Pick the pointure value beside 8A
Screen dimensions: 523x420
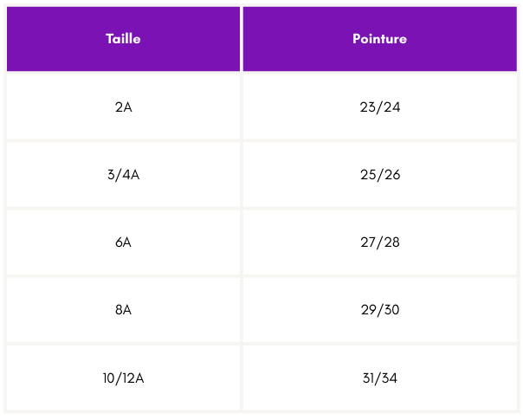379,310
